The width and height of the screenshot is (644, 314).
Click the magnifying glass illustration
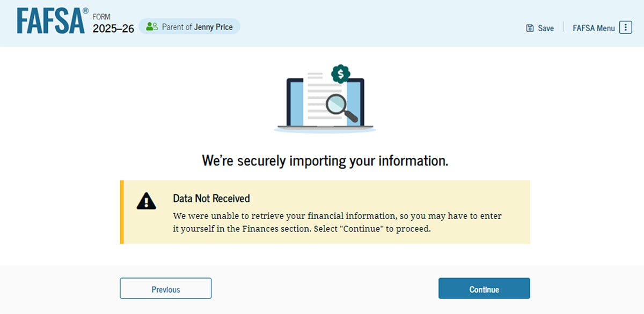coord(341,107)
